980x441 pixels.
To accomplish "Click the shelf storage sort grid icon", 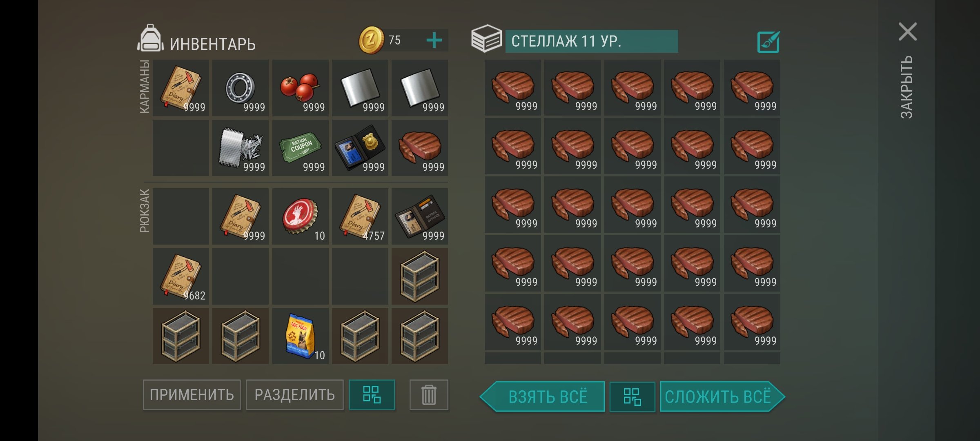I will 632,396.
